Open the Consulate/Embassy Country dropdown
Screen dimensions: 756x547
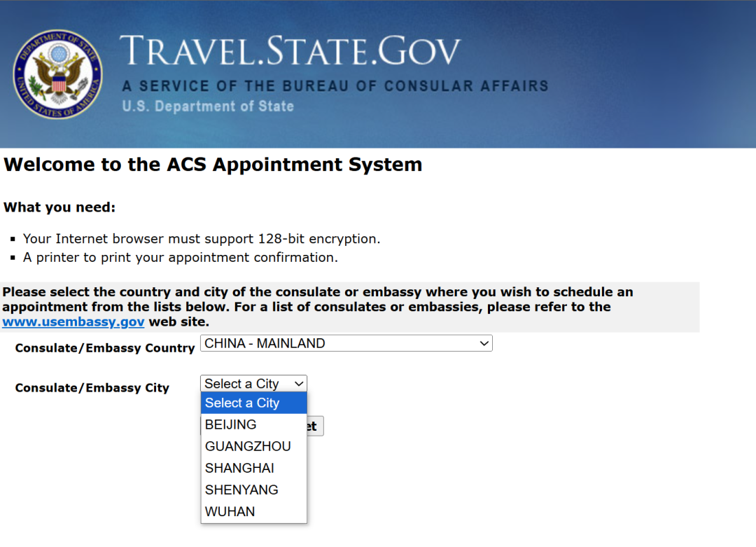tap(346, 343)
